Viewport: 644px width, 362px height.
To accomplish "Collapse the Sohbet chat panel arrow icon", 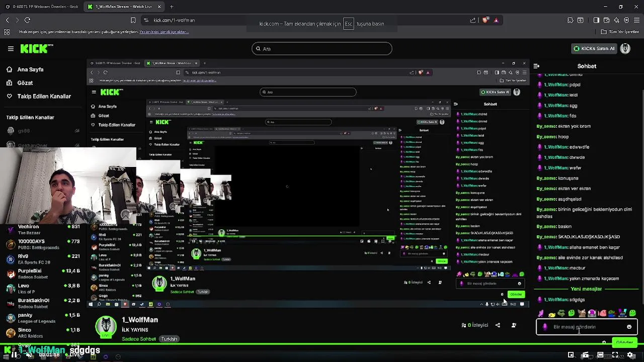I will pos(536,66).
